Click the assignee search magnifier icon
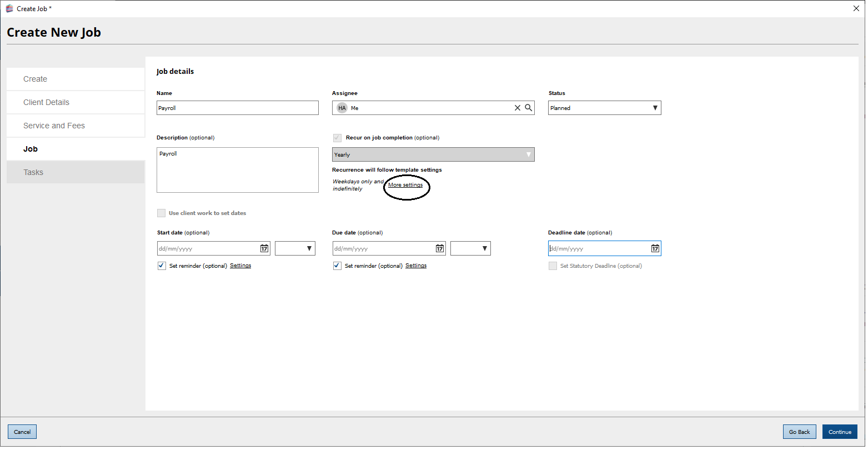The width and height of the screenshot is (868, 450). click(529, 108)
